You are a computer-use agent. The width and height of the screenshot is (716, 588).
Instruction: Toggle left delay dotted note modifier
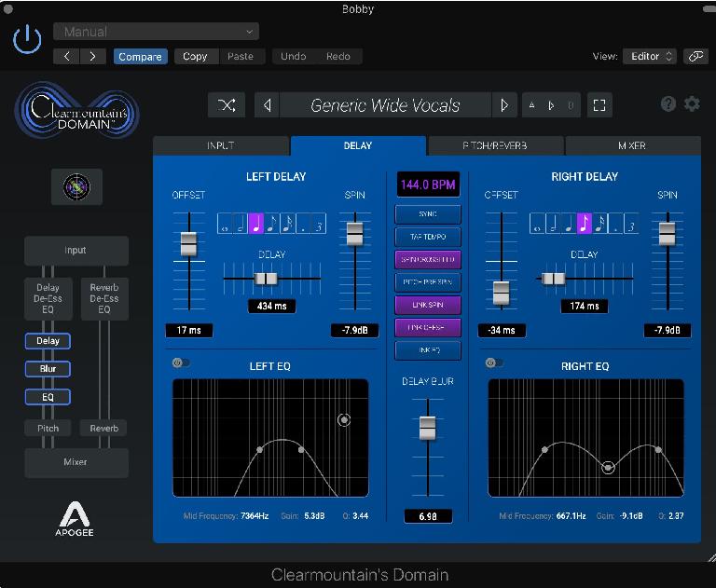point(303,224)
